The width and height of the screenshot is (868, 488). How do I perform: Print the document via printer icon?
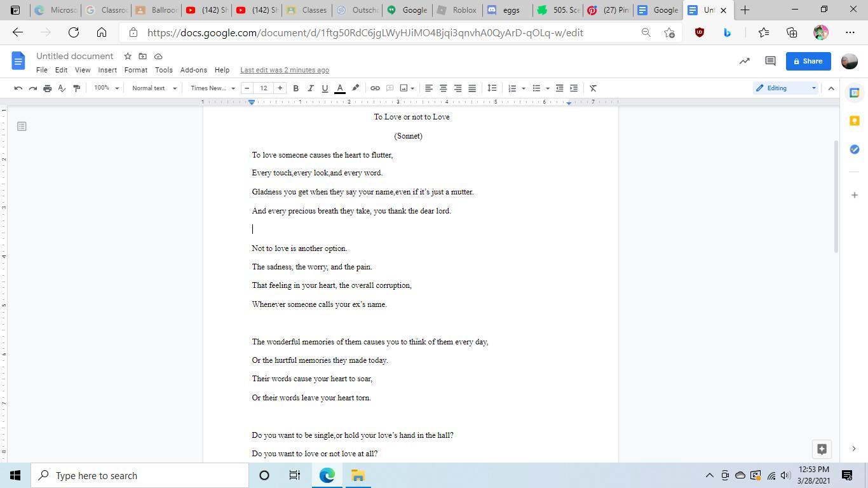pyautogui.click(x=48, y=88)
